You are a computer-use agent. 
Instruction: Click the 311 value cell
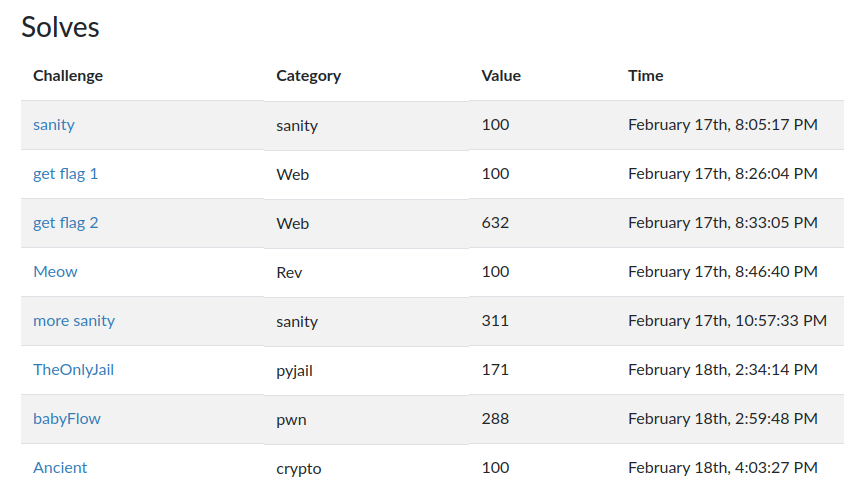495,321
